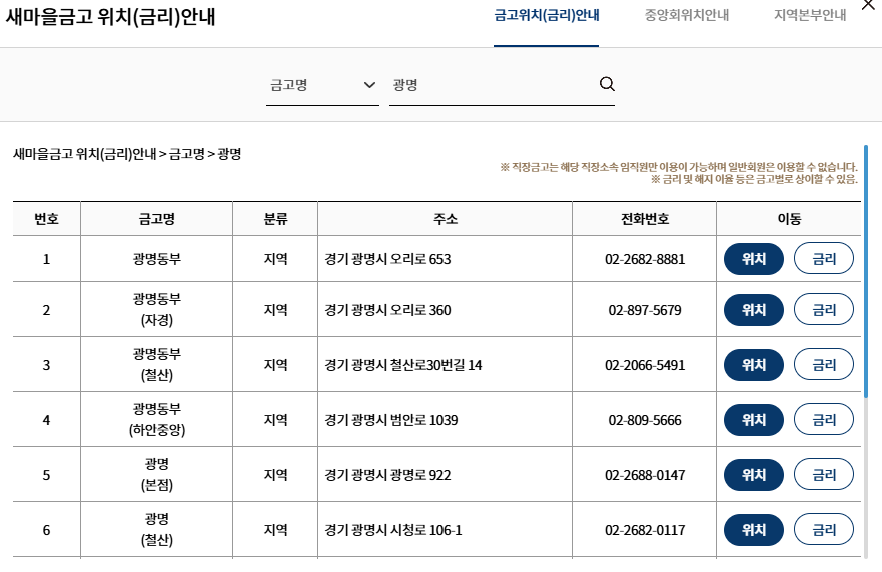Select the 금고위치(금리)안내 tab

[x=547, y=15]
